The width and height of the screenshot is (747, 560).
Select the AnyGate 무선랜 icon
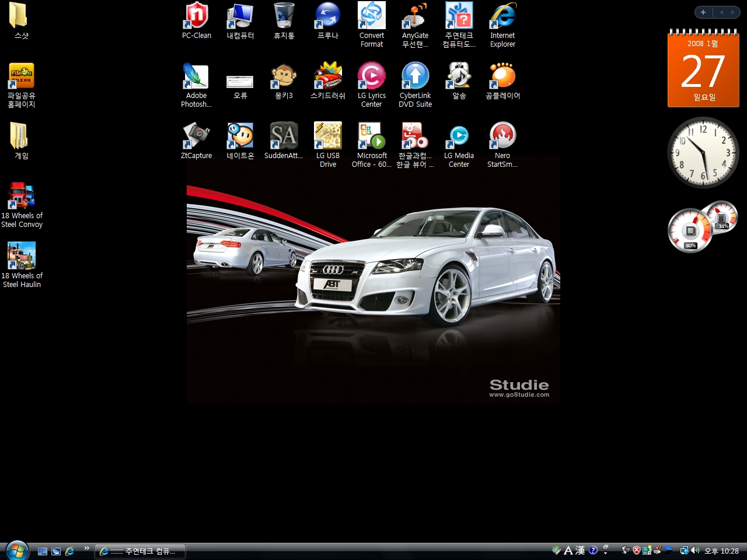pyautogui.click(x=416, y=25)
